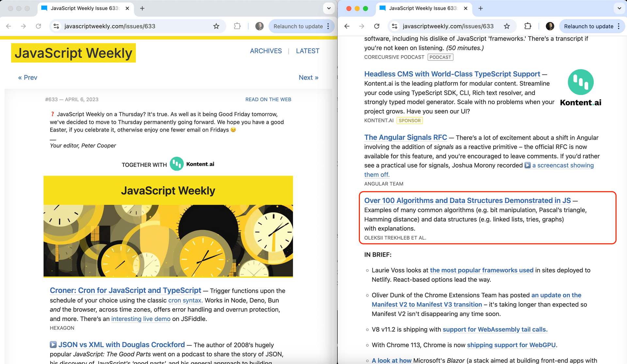
Task: Open a new tab in right window
Action: (480, 8)
